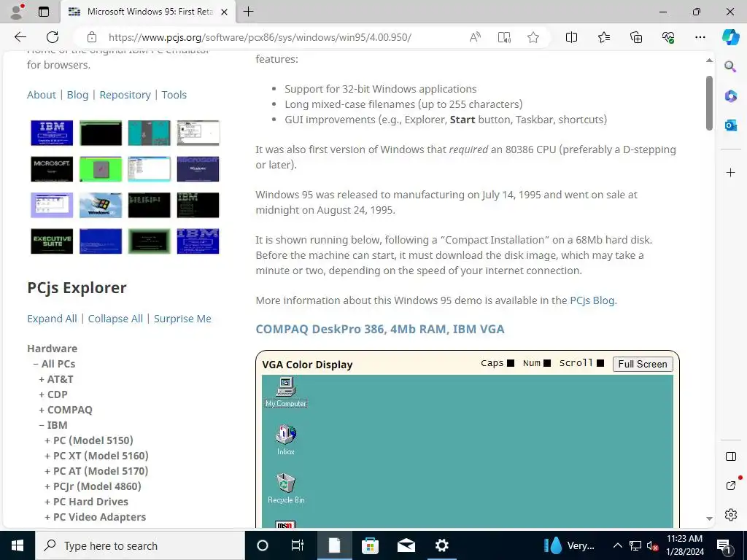
Task: Open Read aloud from the address bar
Action: click(475, 37)
